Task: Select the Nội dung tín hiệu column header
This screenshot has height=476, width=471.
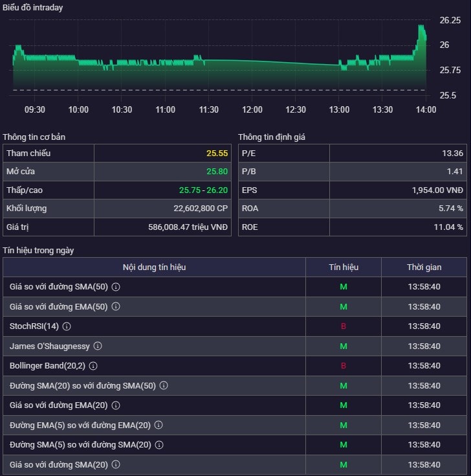Action: point(154,267)
